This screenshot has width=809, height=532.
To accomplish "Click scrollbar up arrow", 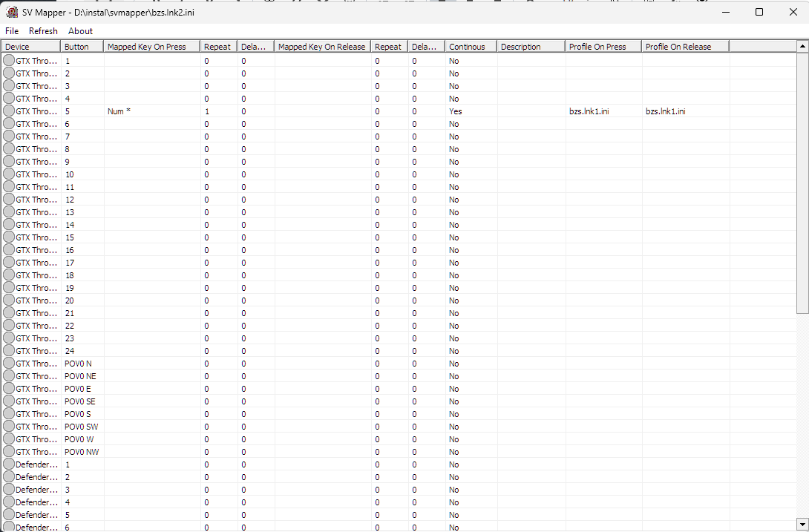I will [802, 47].
